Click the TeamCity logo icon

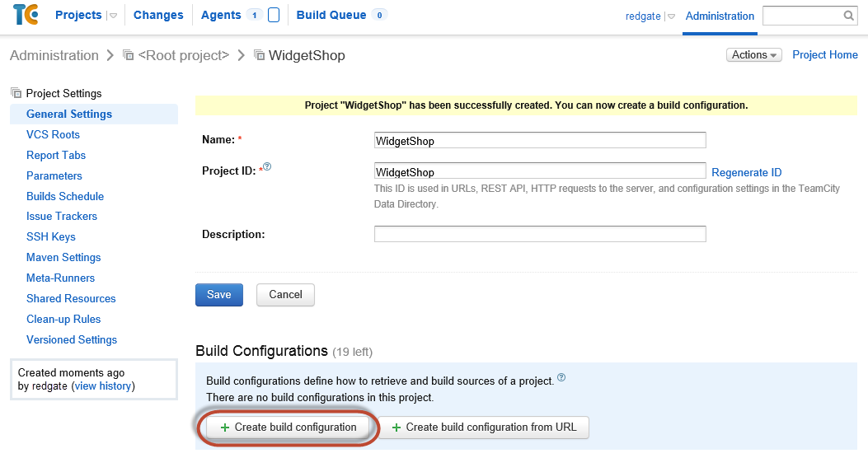point(25,16)
